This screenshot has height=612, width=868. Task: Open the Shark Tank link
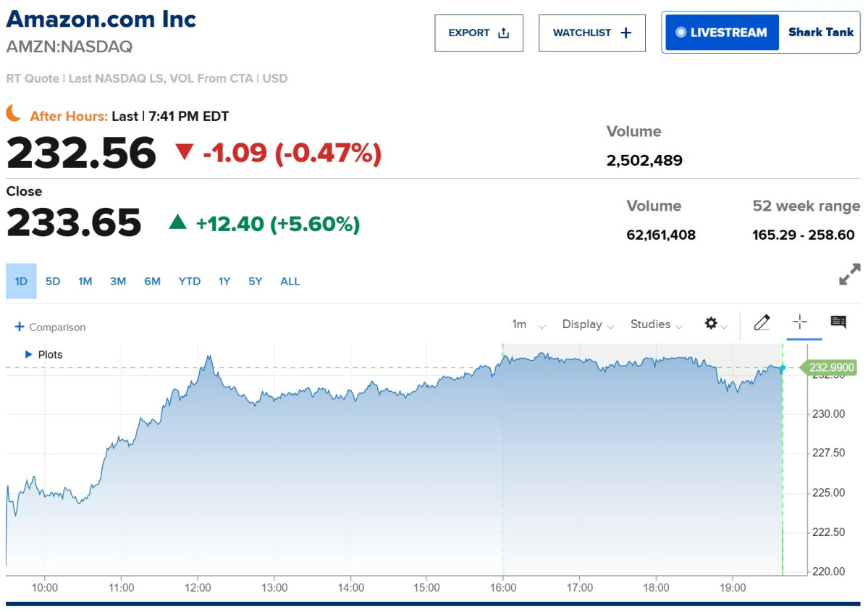pos(820,32)
